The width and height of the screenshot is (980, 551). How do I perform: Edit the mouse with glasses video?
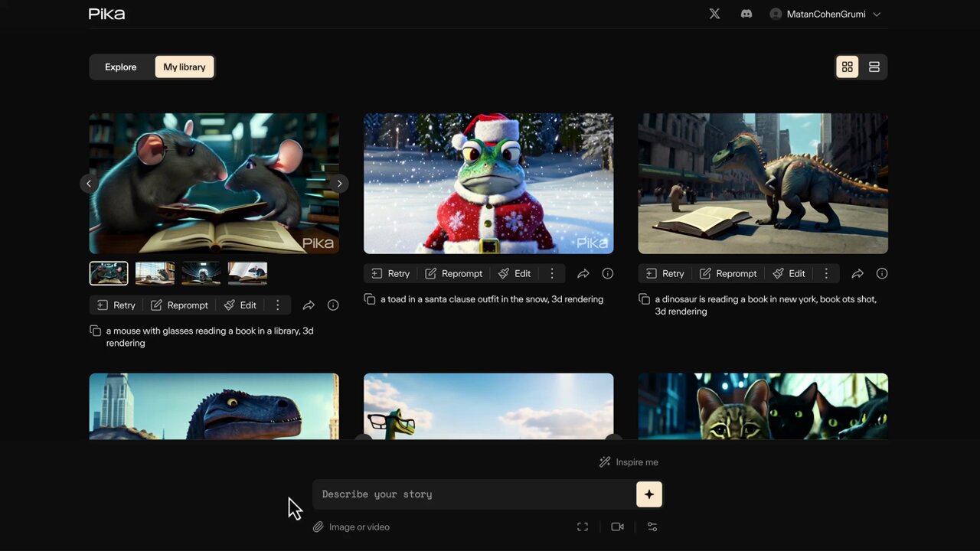coord(240,305)
